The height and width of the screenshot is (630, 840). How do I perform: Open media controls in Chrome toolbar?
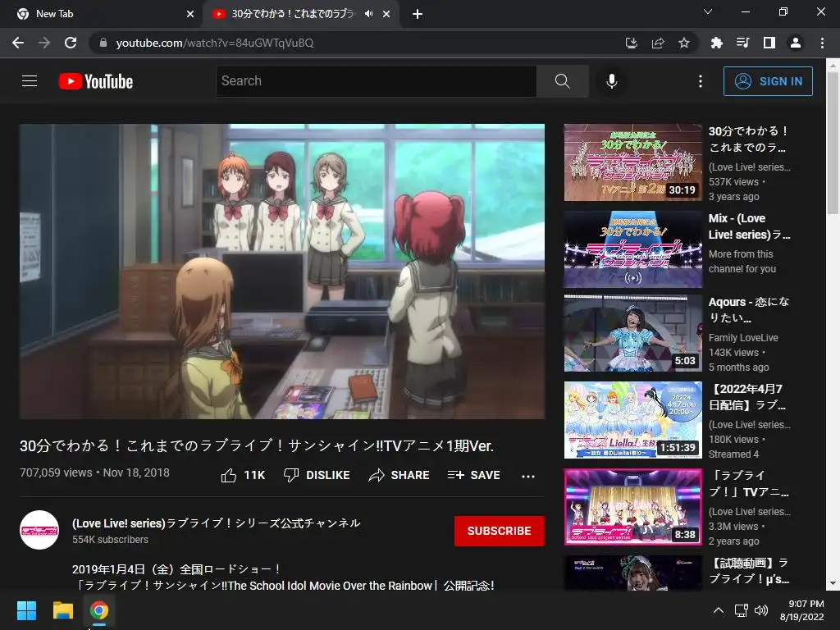742,43
